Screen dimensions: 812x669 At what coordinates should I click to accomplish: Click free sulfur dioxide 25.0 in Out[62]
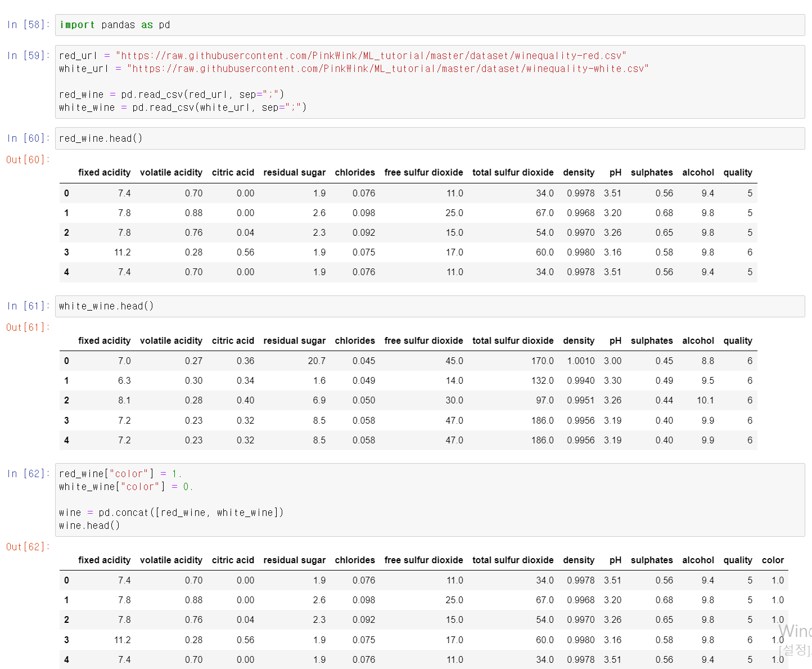[x=454, y=600]
